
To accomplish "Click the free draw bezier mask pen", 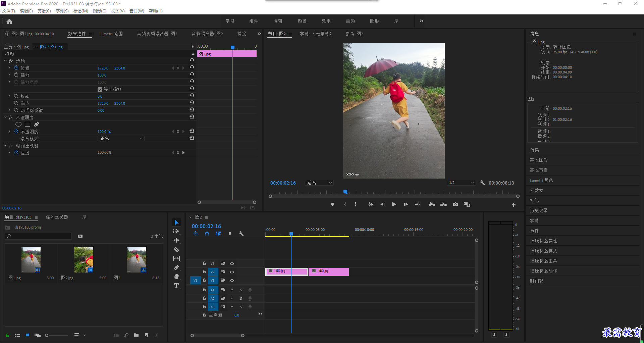I will [36, 125].
